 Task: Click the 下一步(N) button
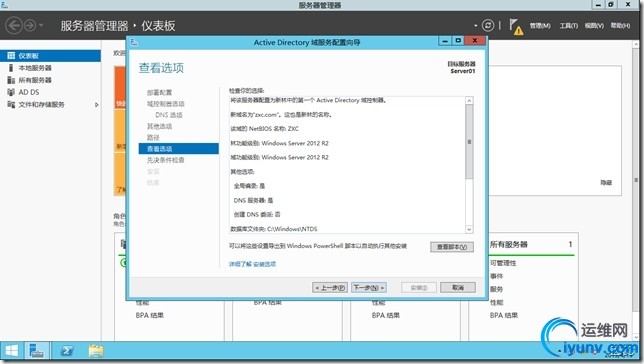(369, 288)
